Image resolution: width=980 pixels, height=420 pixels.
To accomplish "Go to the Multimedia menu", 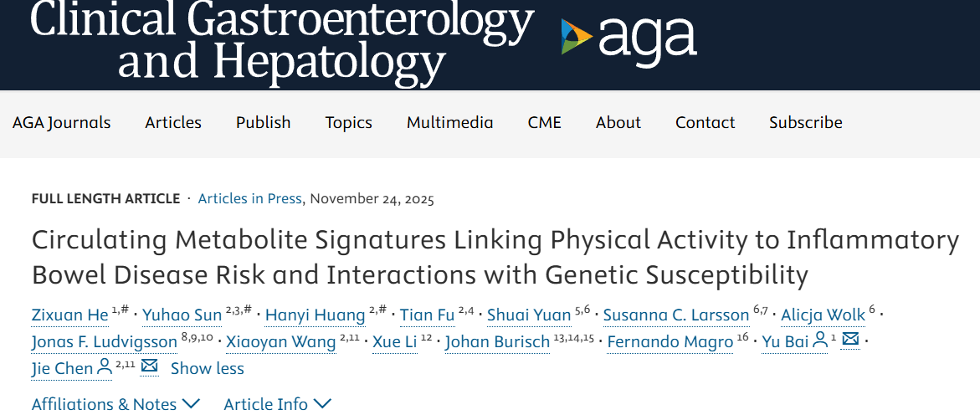I will tap(449, 122).
